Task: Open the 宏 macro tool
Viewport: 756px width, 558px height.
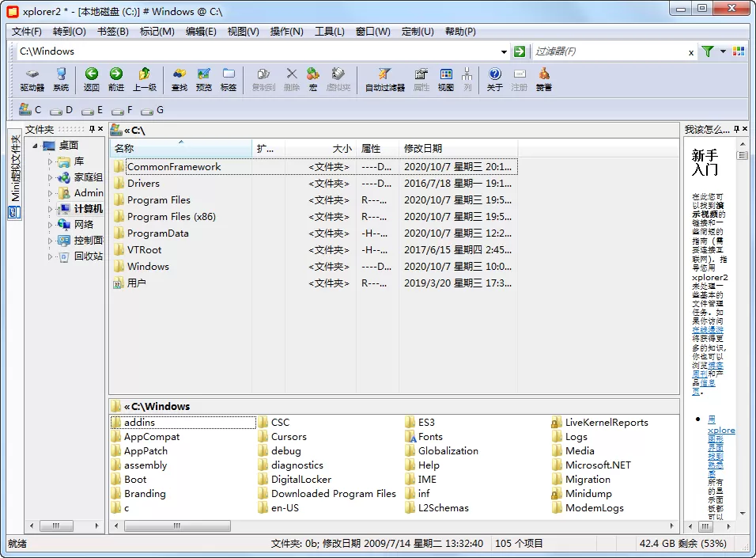Action: [313, 80]
